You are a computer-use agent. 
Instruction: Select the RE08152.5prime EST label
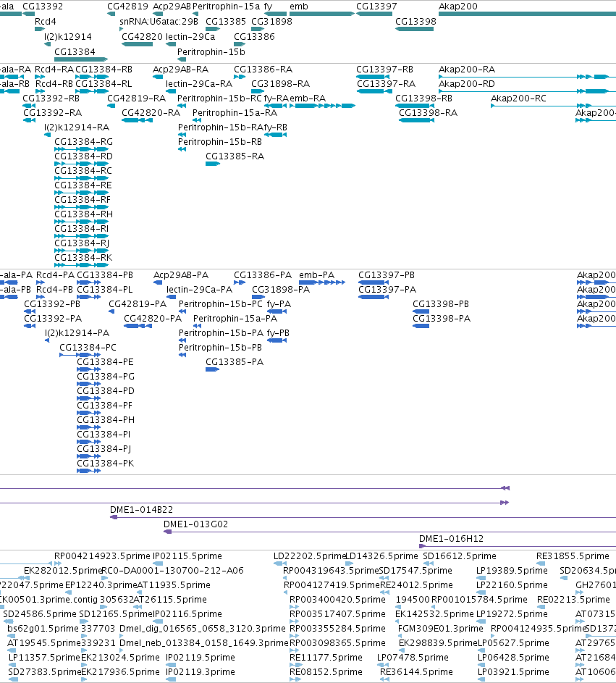[326, 671]
